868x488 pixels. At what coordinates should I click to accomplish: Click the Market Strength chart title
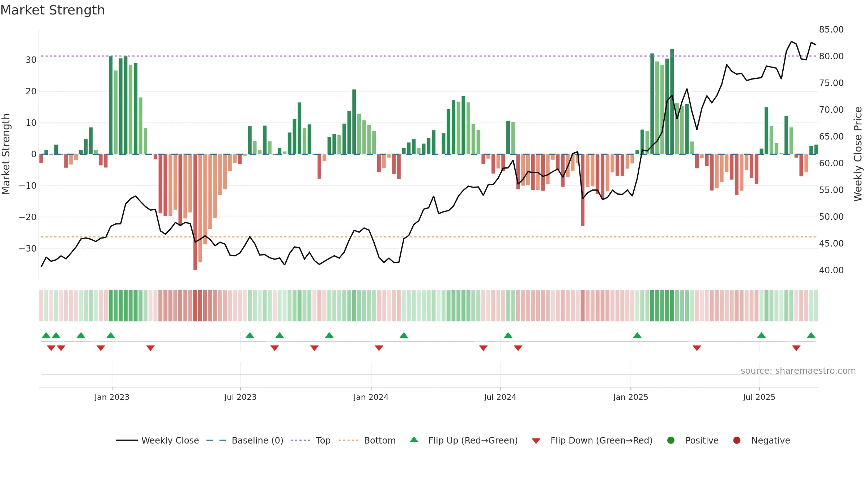(x=52, y=10)
